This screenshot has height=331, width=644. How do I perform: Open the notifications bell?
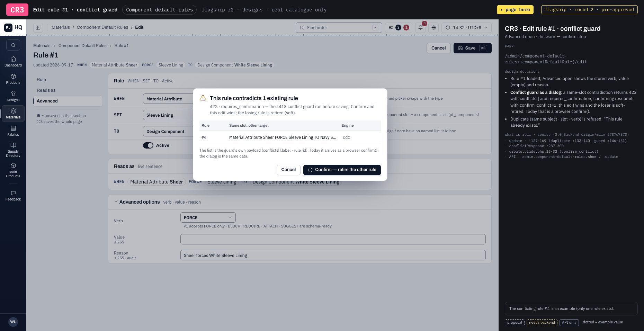tap(420, 28)
